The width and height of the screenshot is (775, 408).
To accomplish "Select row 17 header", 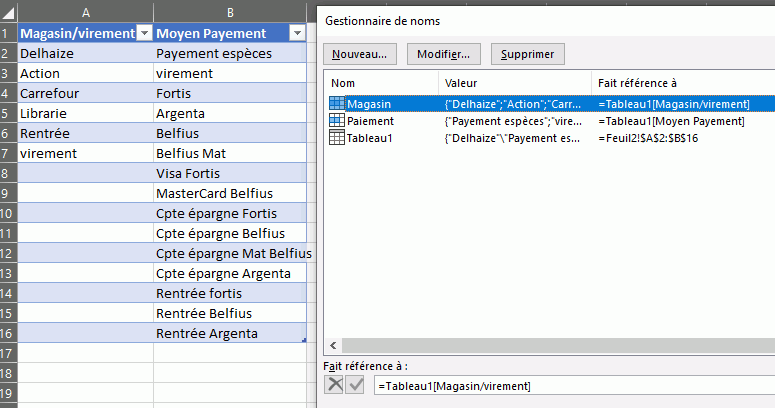I will (x=8, y=353).
